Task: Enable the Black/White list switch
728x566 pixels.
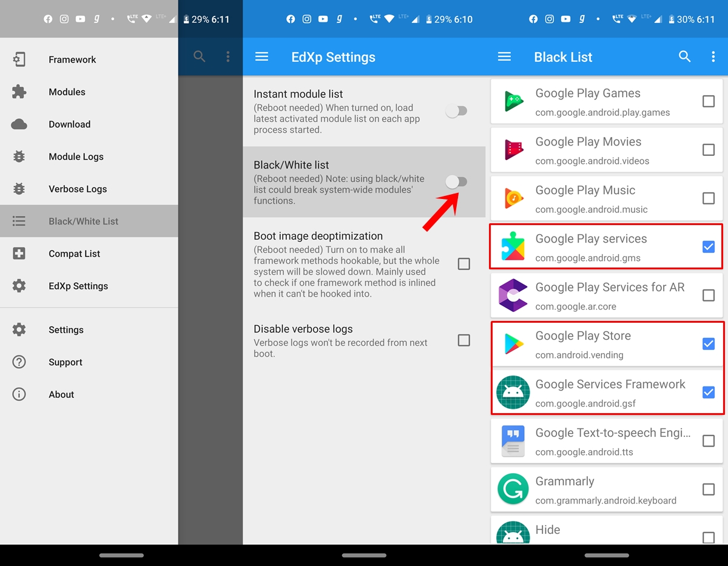Action: 456,181
